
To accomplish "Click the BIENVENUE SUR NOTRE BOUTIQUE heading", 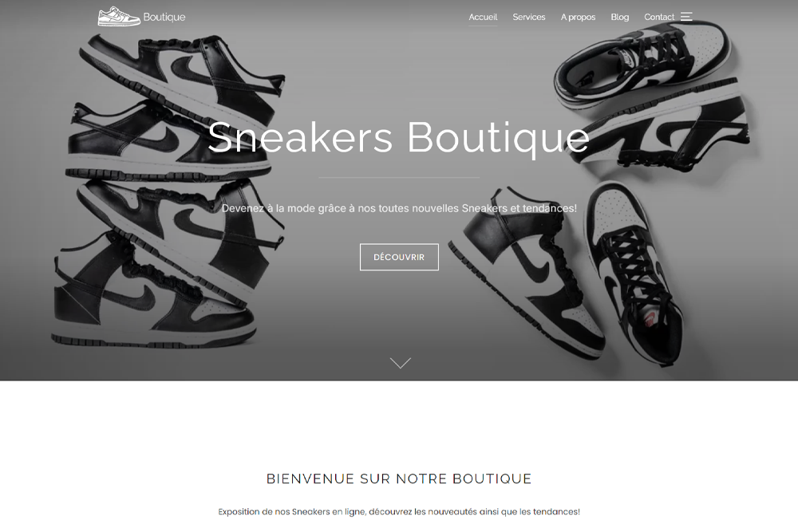I will tap(399, 479).
